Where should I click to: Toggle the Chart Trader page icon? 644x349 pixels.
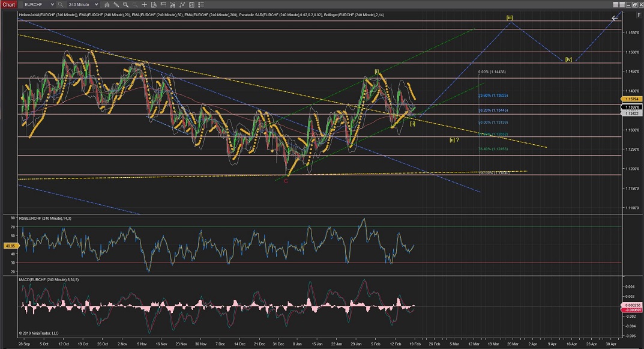pyautogui.click(x=154, y=5)
